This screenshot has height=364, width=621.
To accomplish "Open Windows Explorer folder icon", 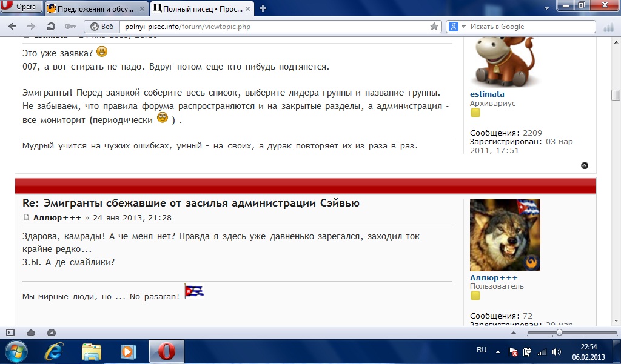I will (x=91, y=351).
